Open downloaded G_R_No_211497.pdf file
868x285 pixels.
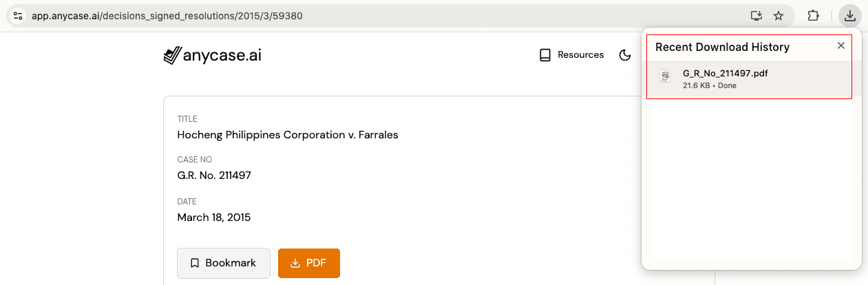(750, 79)
